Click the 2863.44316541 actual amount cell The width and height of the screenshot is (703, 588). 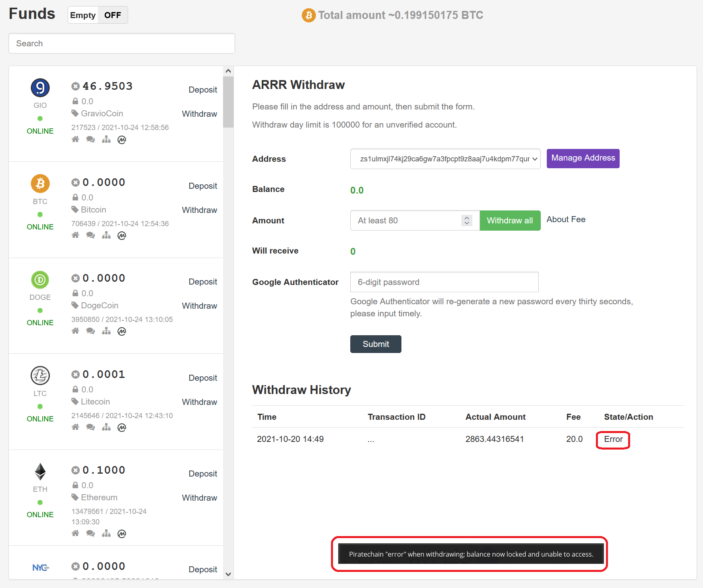pyautogui.click(x=494, y=439)
